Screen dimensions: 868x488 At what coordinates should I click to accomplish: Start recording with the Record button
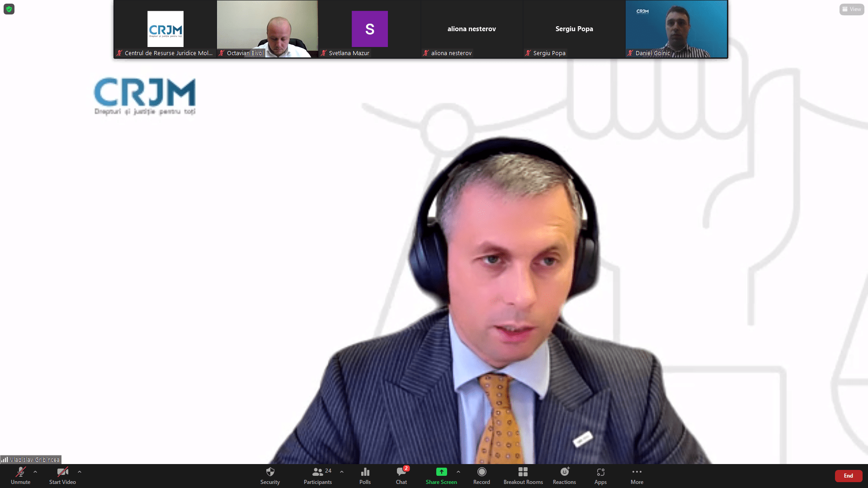[x=481, y=476]
